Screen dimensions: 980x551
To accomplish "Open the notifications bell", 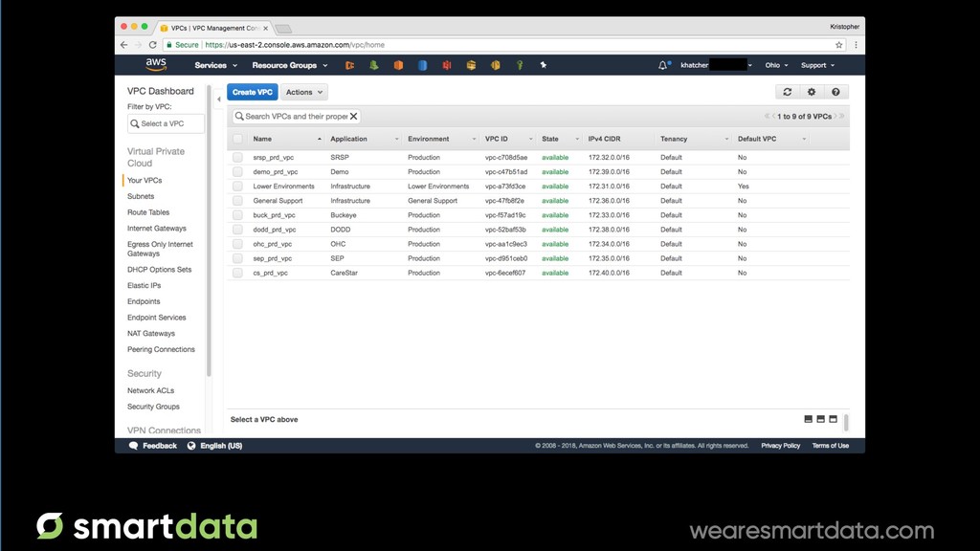I will tap(662, 65).
